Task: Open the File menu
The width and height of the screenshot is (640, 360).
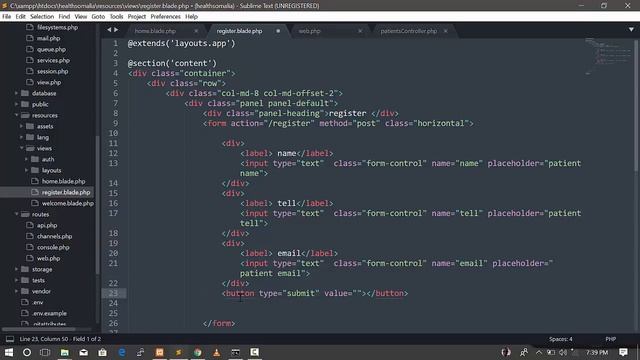Action: [7, 17]
